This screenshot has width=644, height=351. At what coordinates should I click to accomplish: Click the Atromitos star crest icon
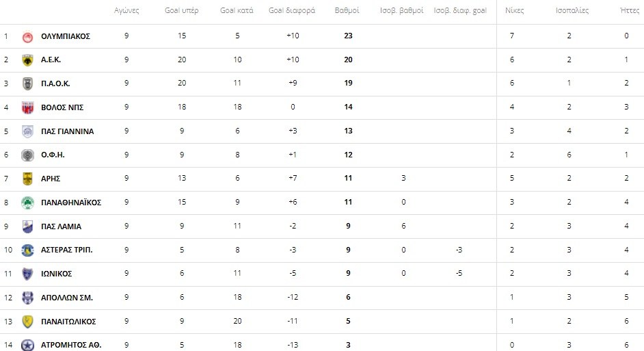pyautogui.click(x=27, y=345)
